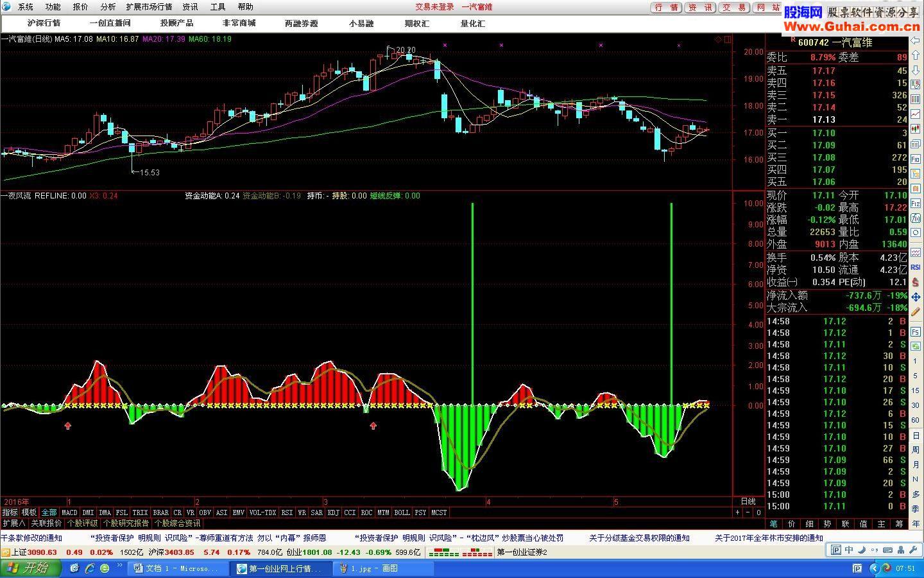
Task: Open the 工具 menu
Action: (218, 7)
